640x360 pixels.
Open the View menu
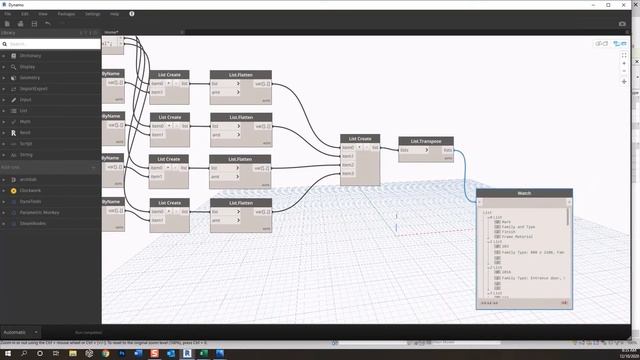[43, 13]
